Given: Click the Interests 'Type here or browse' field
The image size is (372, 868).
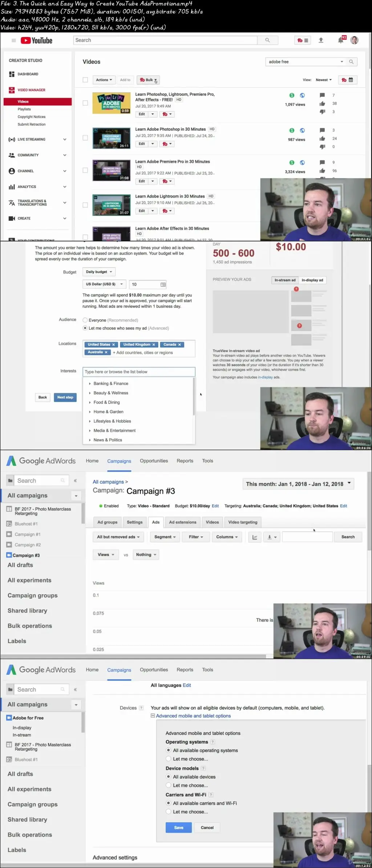Looking at the screenshot, I should [139, 372].
